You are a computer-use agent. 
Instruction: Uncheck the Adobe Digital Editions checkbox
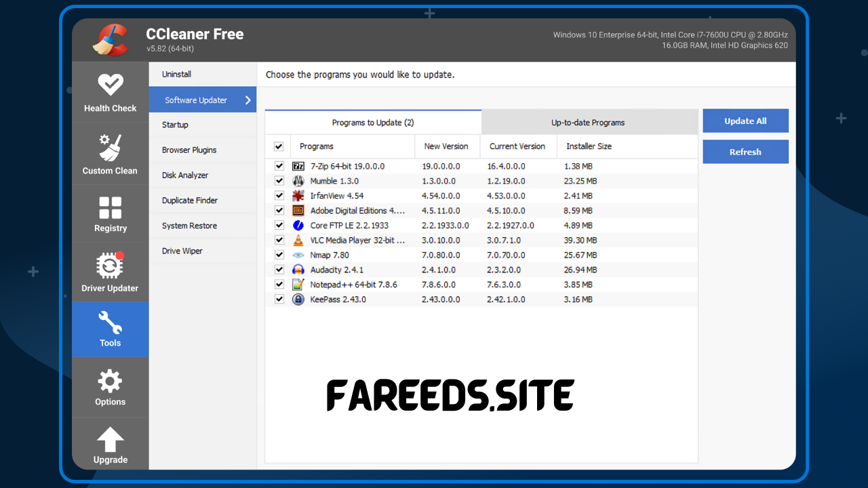pyautogui.click(x=279, y=211)
